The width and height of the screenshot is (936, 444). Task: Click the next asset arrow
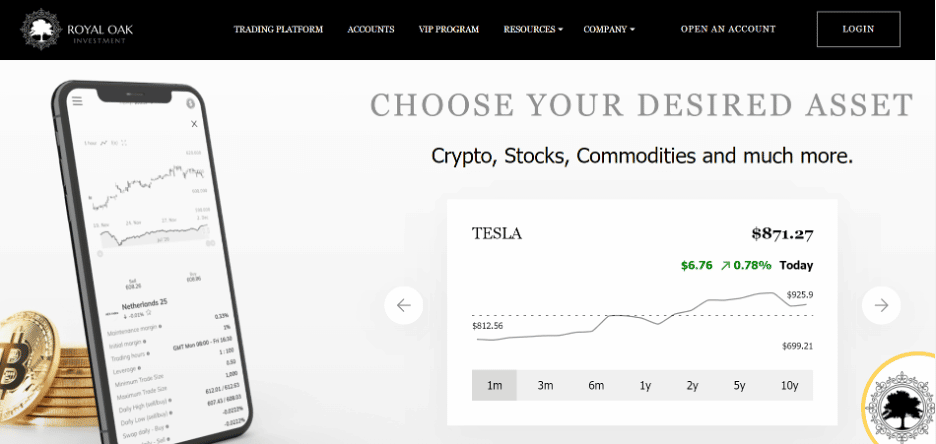[881, 305]
